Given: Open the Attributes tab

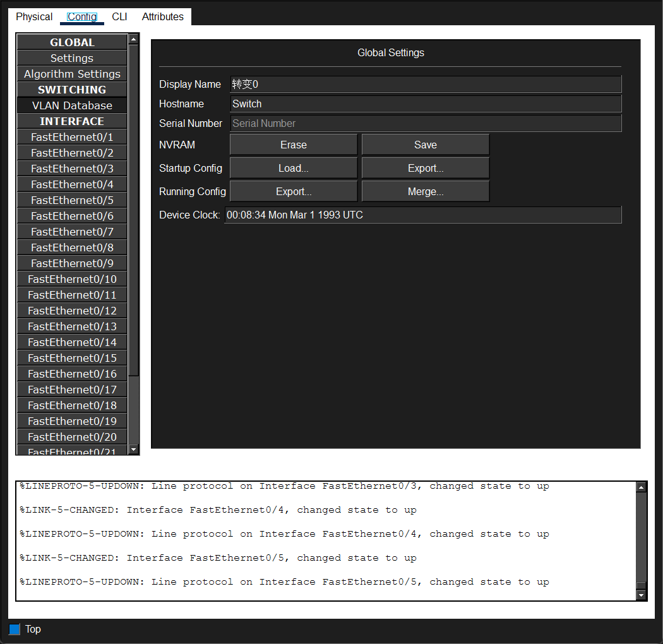Looking at the screenshot, I should (x=163, y=16).
